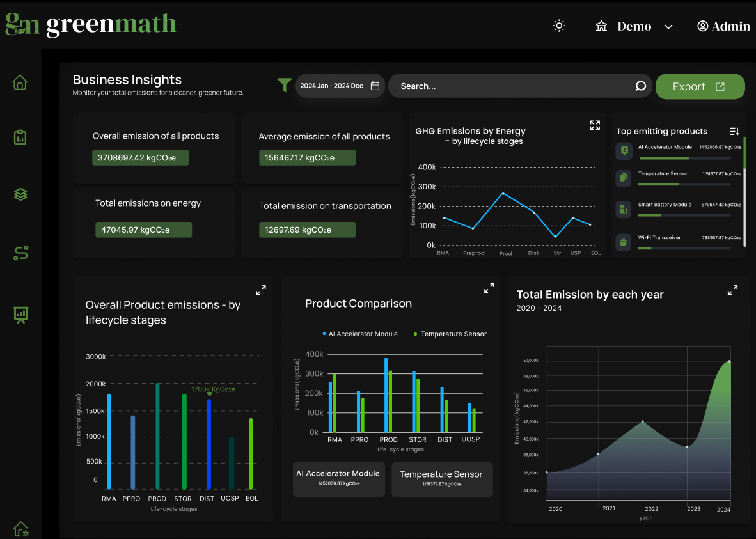The width and height of the screenshot is (756, 539).
Task: Click the green filter funnel icon
Action: tap(284, 85)
